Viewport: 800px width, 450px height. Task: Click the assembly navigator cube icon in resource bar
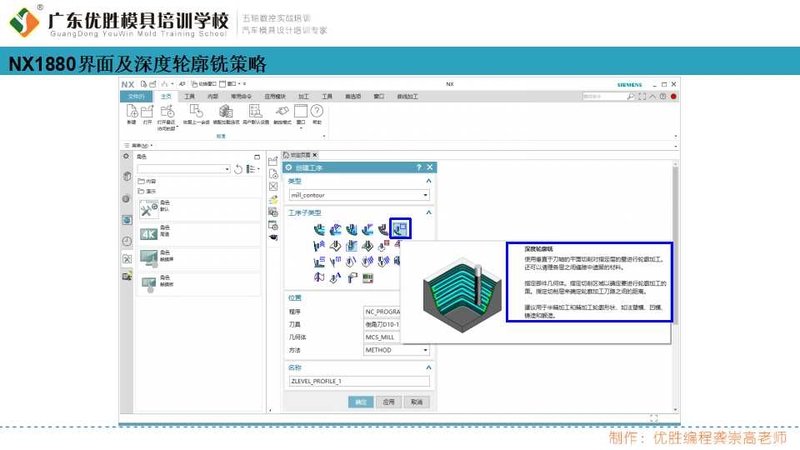coord(127,177)
